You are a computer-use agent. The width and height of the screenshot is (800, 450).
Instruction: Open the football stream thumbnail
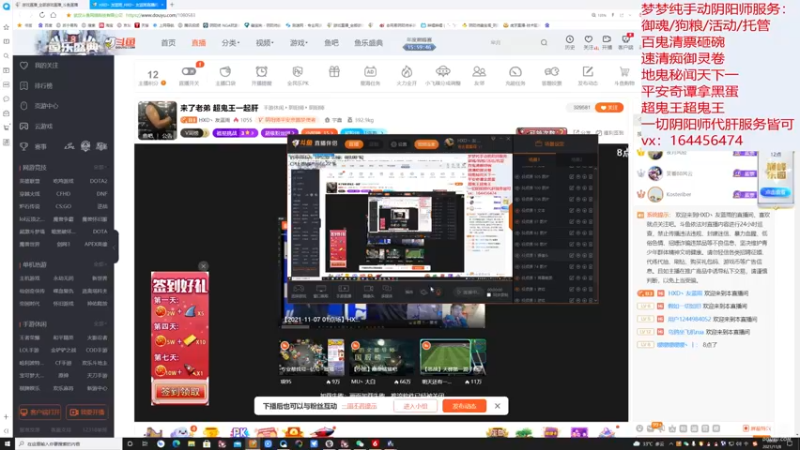point(453,357)
